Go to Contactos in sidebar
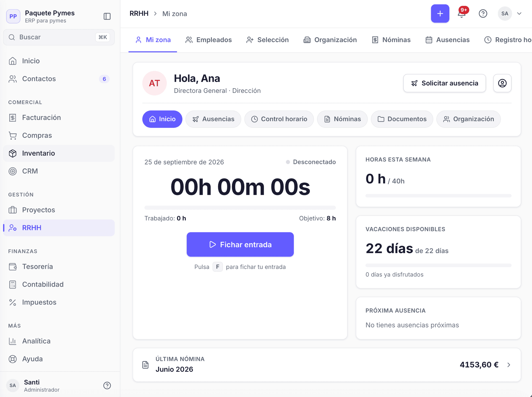This screenshot has width=532, height=397. point(59,79)
